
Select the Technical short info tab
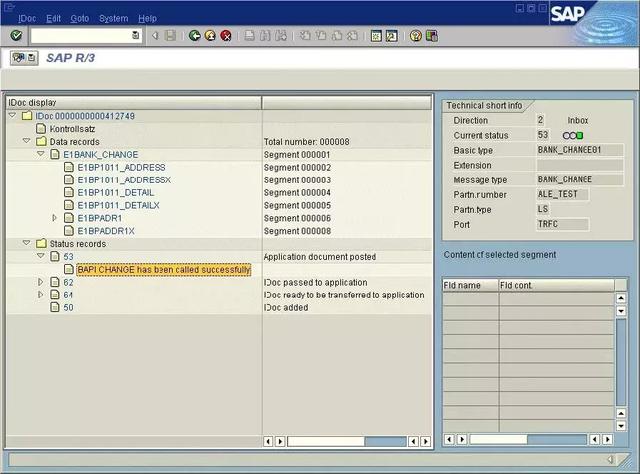484,106
